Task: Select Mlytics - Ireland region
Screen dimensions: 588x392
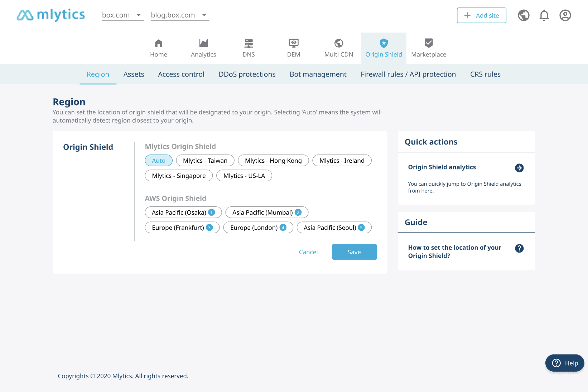Action: 342,161
